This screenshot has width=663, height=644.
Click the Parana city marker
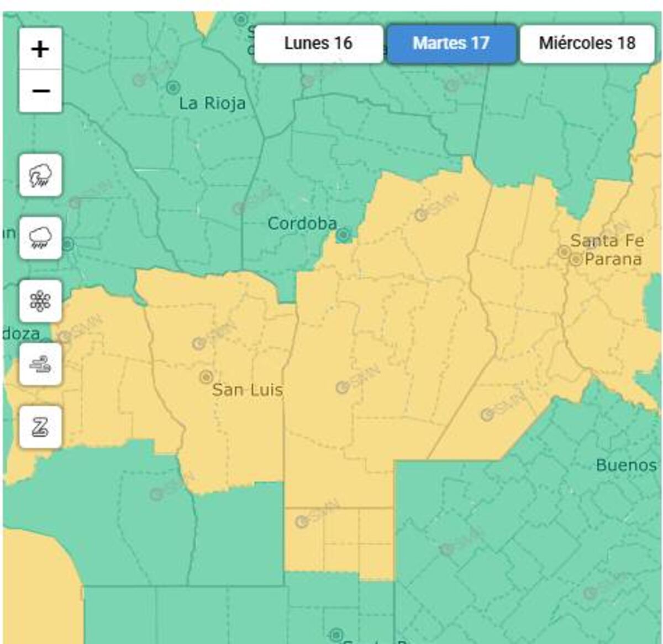(576, 259)
